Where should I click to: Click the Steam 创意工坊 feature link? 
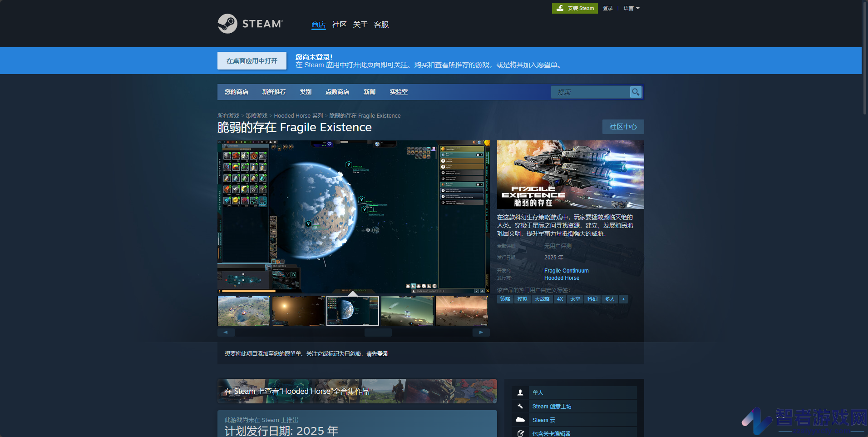point(552,406)
